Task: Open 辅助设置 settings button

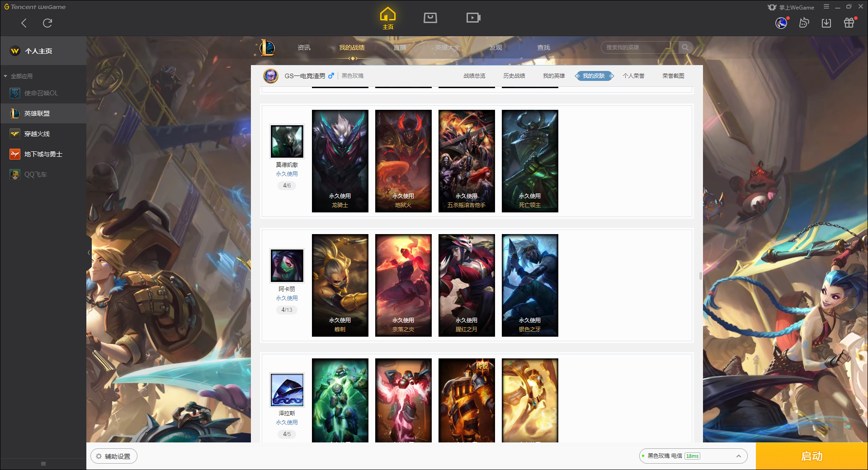Action: [114, 456]
